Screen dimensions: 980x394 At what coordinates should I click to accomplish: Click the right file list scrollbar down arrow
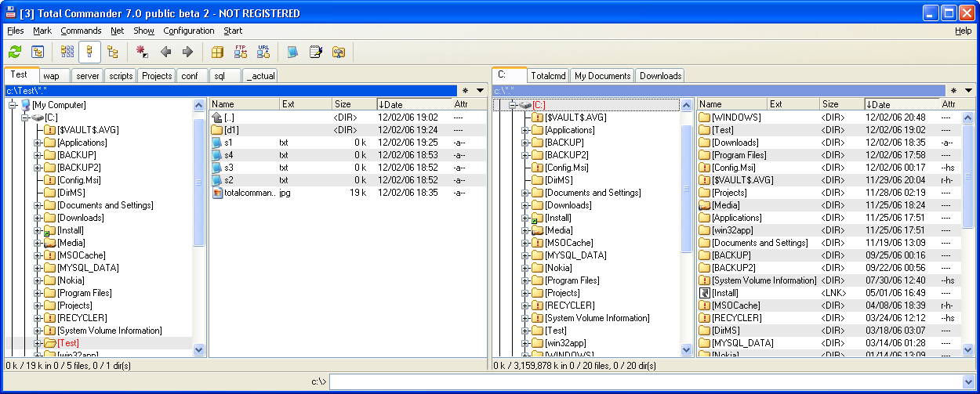(x=967, y=350)
